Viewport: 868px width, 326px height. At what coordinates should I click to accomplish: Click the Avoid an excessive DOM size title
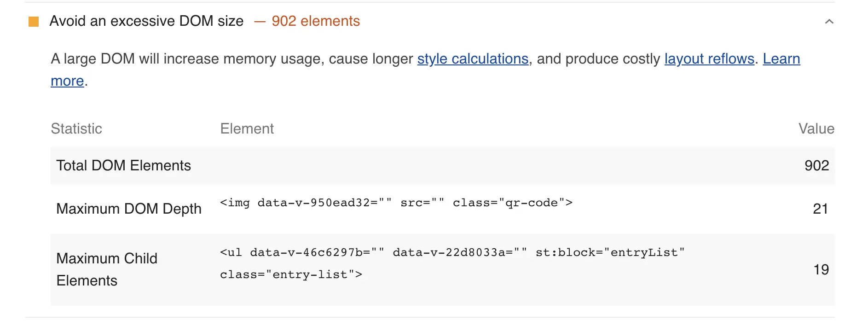click(146, 21)
